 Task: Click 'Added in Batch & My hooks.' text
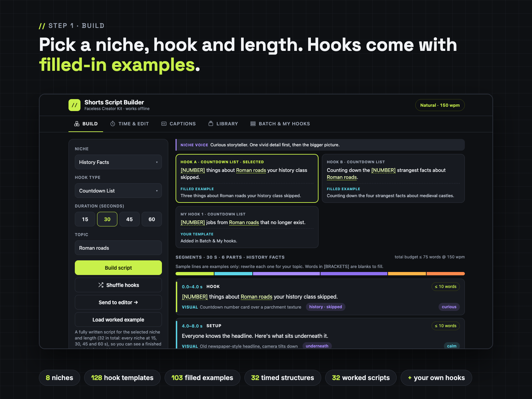(x=209, y=241)
